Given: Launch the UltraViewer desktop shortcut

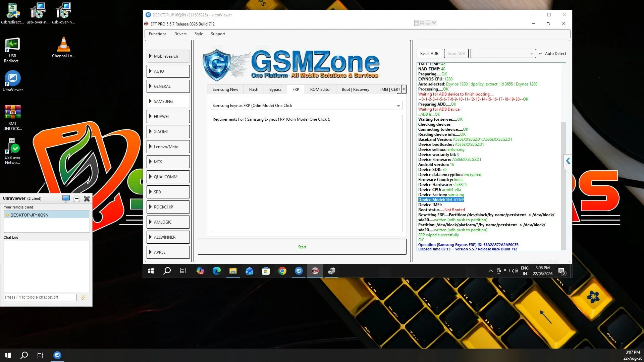Looking at the screenshot, I should tap(13, 81).
